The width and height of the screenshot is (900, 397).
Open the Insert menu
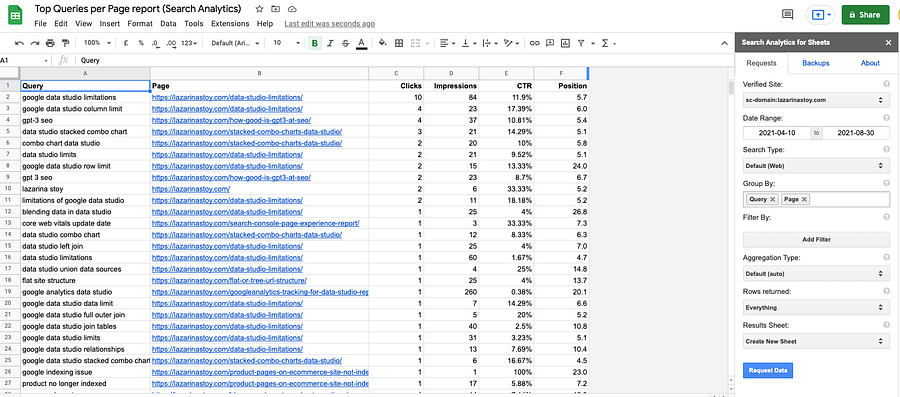tap(110, 24)
